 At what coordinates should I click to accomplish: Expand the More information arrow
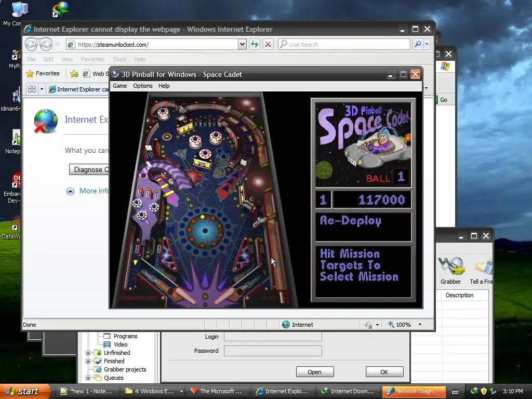pyautogui.click(x=70, y=191)
